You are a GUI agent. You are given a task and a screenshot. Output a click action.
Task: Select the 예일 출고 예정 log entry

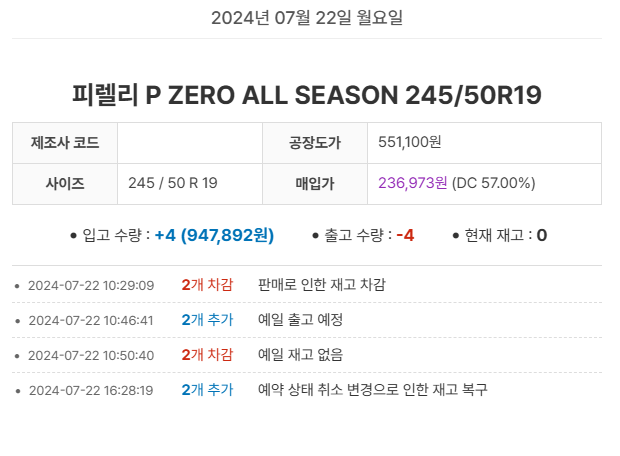point(300,320)
